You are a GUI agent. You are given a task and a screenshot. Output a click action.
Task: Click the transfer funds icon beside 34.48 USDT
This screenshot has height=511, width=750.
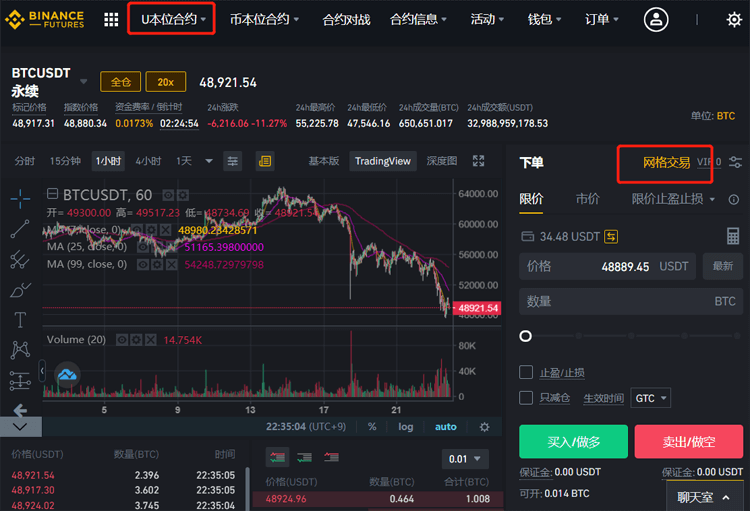coord(611,236)
